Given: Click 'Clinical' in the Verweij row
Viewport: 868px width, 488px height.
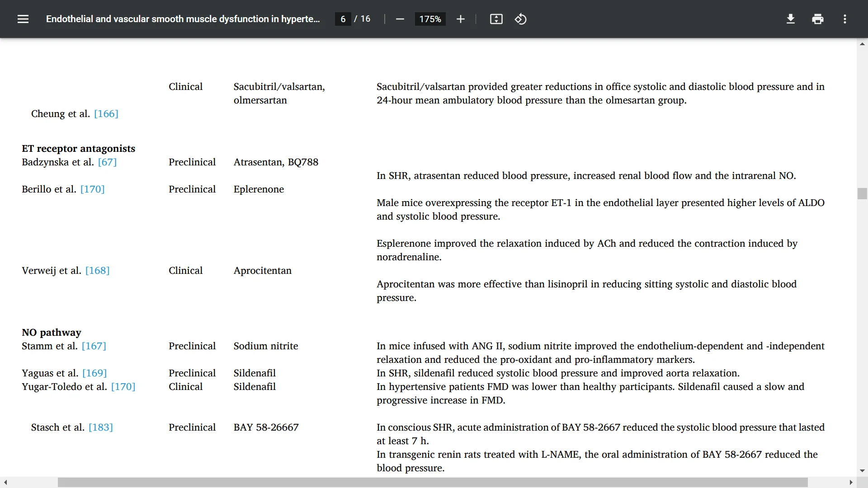Looking at the screenshot, I should tap(185, 271).
